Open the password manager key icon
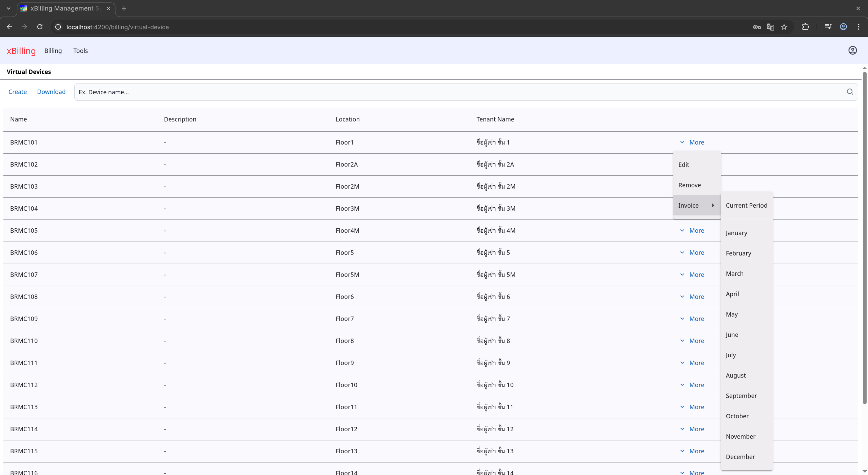Image resolution: width=868 pixels, height=475 pixels. [x=757, y=27]
